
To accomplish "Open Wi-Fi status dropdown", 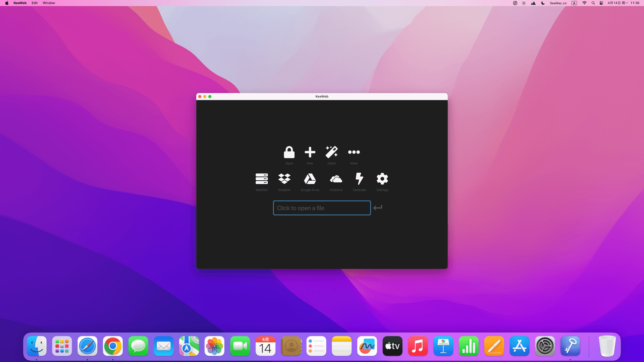I will 584,3.
